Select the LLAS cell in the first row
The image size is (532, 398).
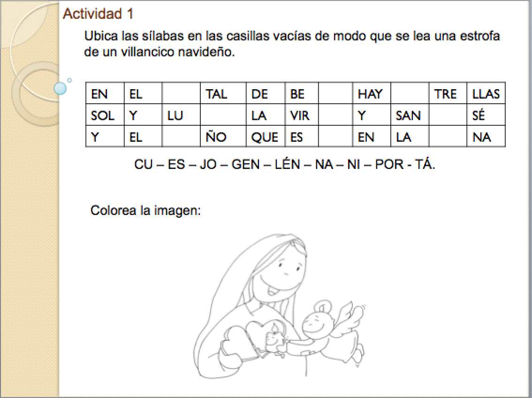486,94
